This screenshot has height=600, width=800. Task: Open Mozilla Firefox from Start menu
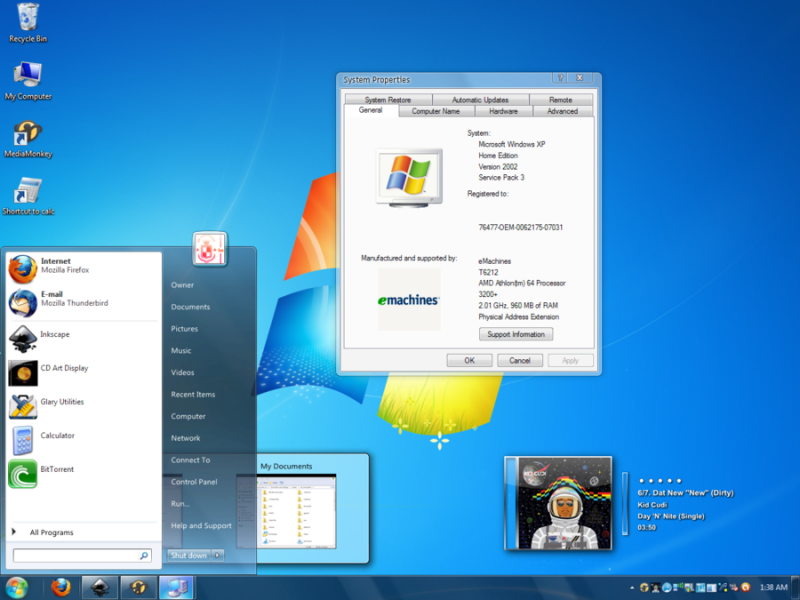[x=60, y=267]
